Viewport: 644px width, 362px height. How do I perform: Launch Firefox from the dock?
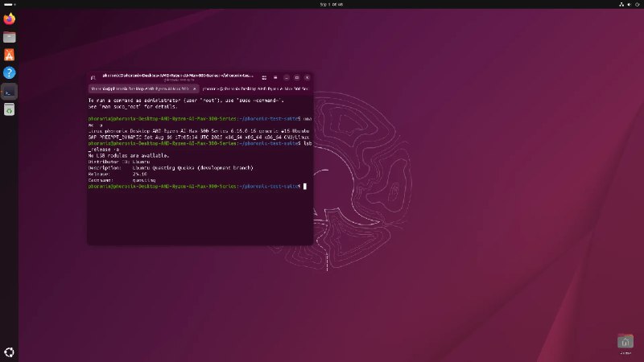tap(9, 18)
